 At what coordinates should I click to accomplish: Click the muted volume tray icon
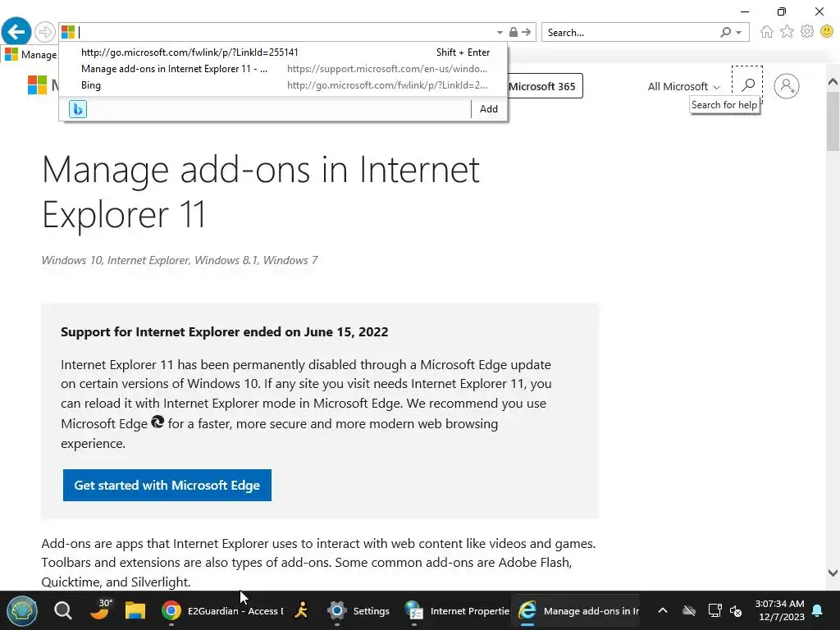[x=736, y=611]
